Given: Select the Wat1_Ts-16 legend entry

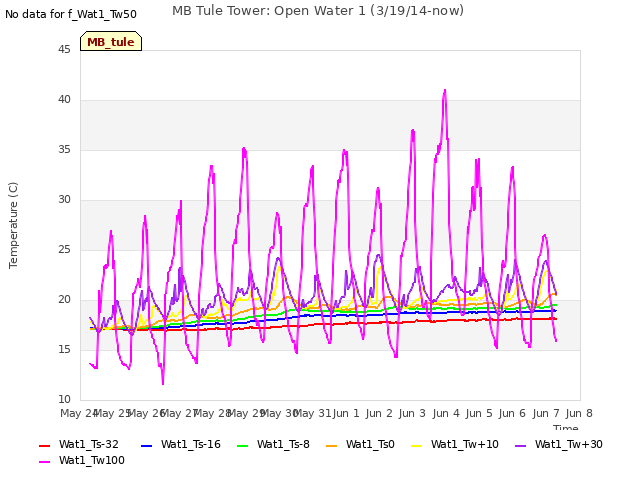Looking at the screenshot, I should click(181, 444).
